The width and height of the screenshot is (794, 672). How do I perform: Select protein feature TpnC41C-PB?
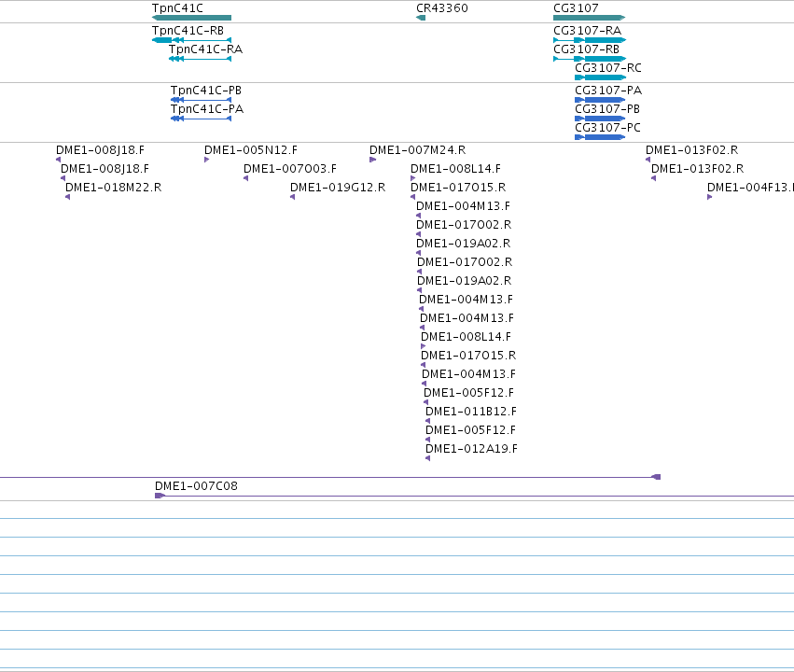point(206,91)
